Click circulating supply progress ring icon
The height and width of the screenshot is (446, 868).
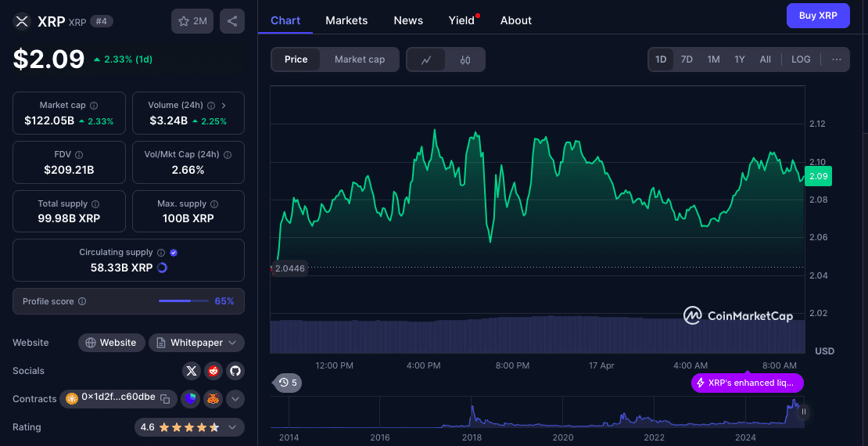point(162,268)
